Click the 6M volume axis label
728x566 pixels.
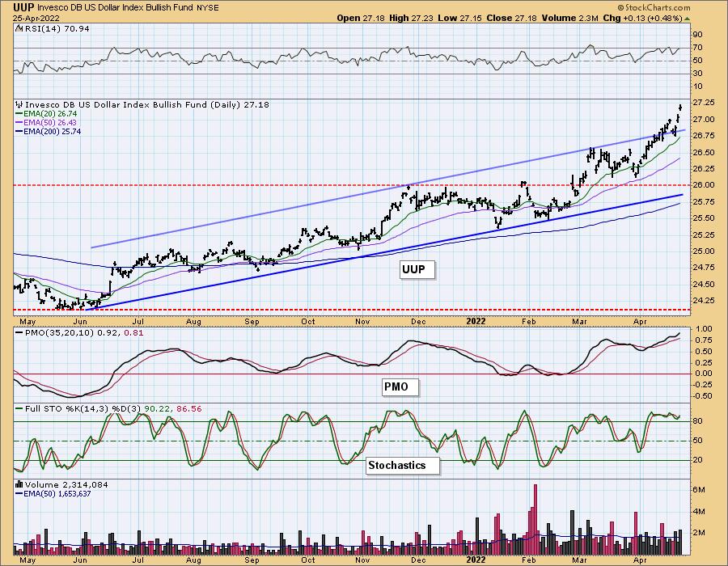point(699,490)
